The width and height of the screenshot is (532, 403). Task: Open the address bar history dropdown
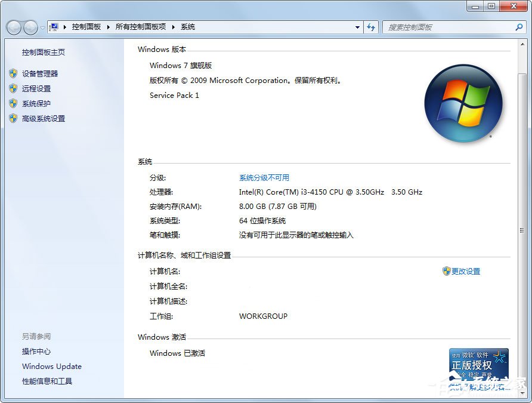357,27
